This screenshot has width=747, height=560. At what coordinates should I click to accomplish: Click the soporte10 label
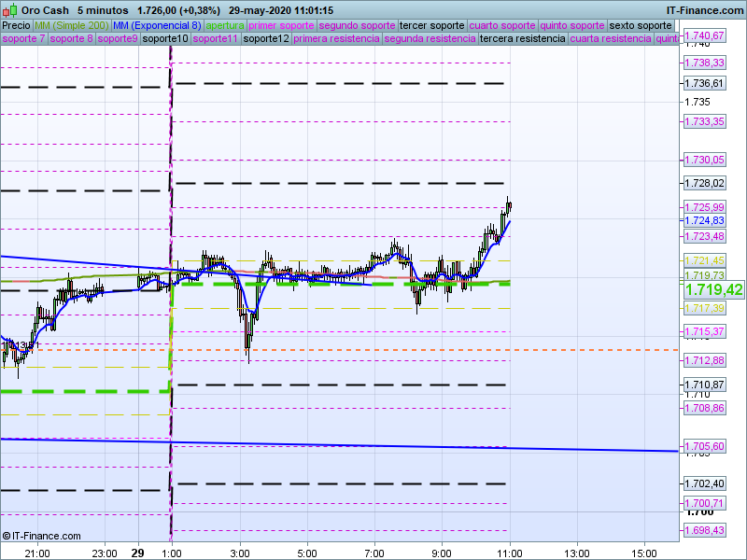(168, 39)
